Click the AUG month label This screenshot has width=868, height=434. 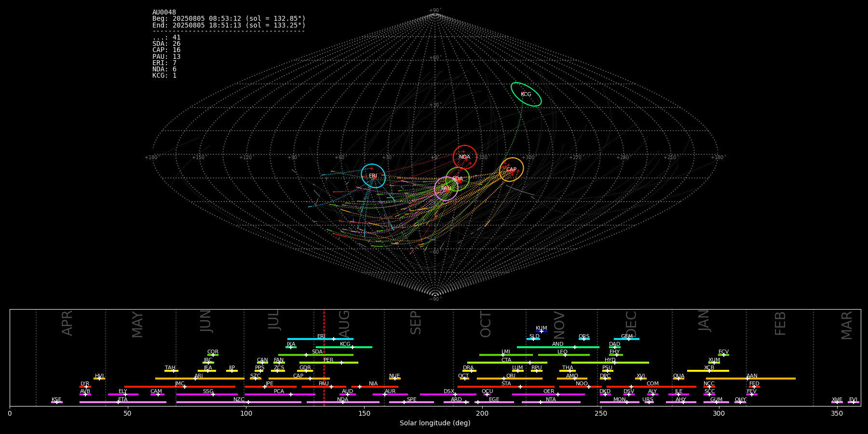[344, 323]
